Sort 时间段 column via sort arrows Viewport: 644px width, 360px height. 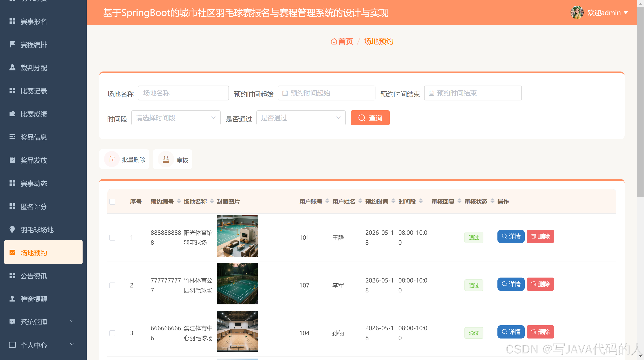420,201
